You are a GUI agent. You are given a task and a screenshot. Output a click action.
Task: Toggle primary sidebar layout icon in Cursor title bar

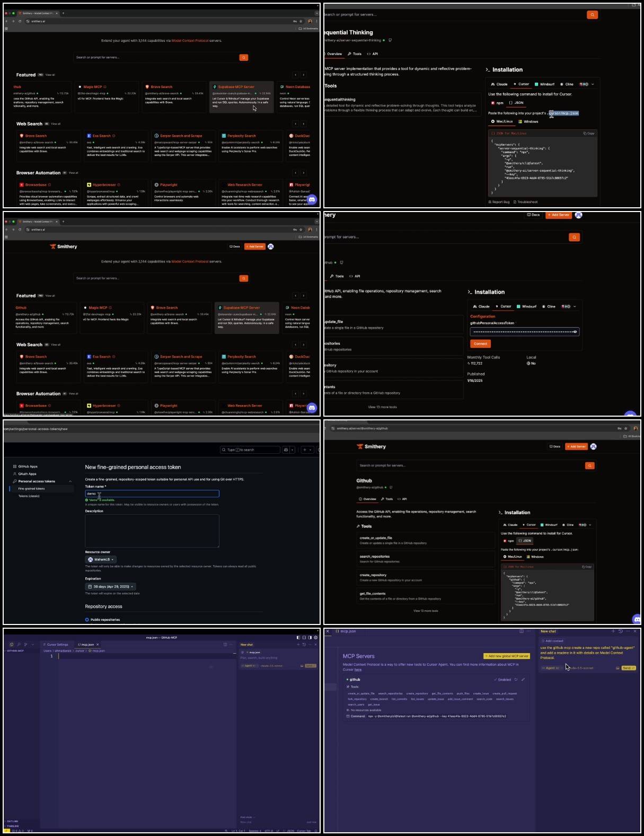coord(298,638)
